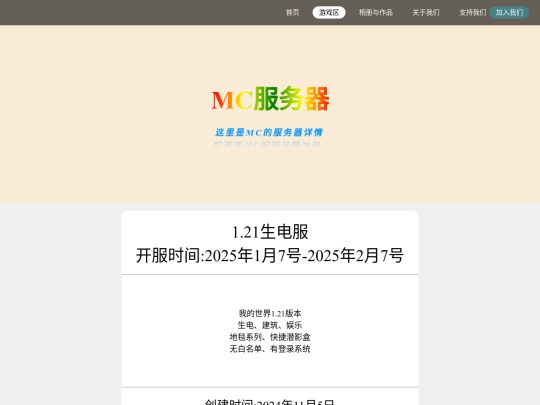540x405 pixels.
Task: Go to 相册与作品 page
Action: coord(376,12)
